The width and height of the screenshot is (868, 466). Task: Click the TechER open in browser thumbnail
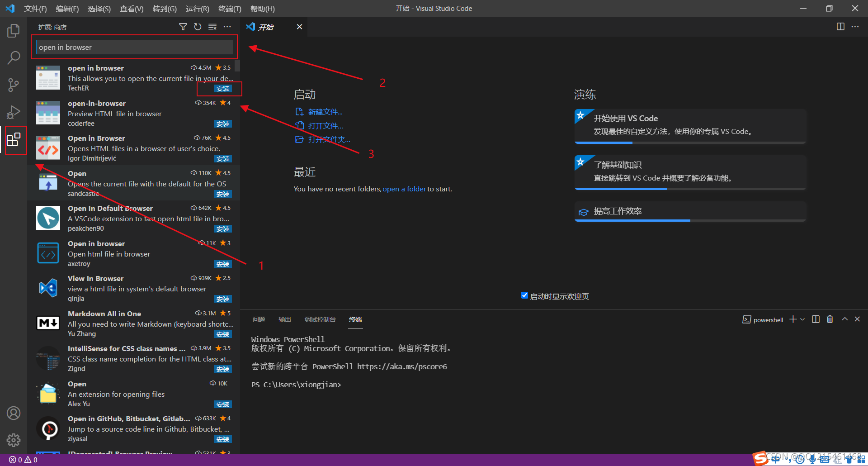click(48, 77)
